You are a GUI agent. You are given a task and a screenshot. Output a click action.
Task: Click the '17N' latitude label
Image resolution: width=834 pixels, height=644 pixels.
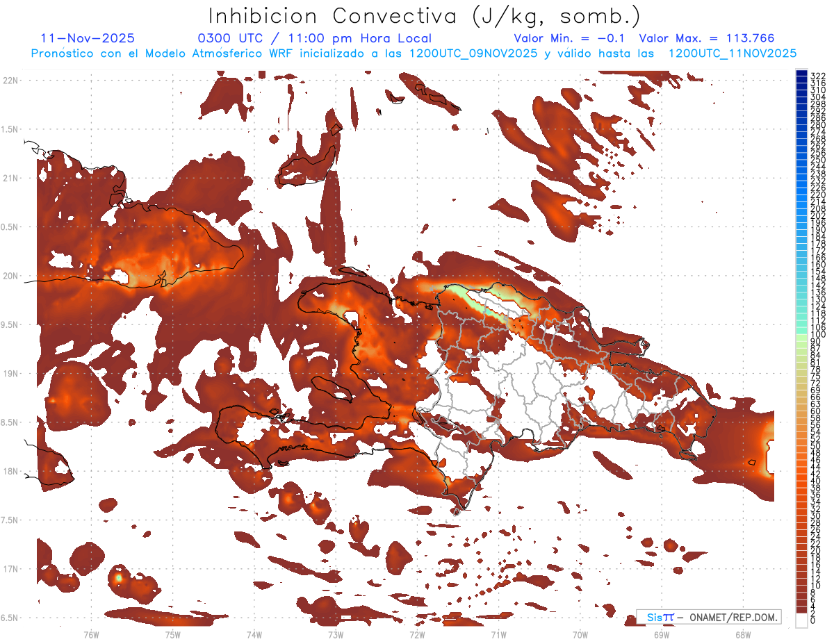click(10, 569)
